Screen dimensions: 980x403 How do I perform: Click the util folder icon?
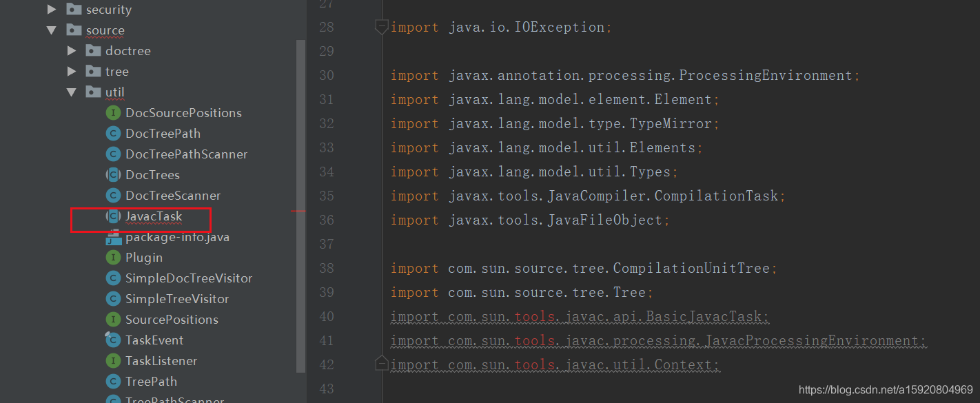pos(93,92)
